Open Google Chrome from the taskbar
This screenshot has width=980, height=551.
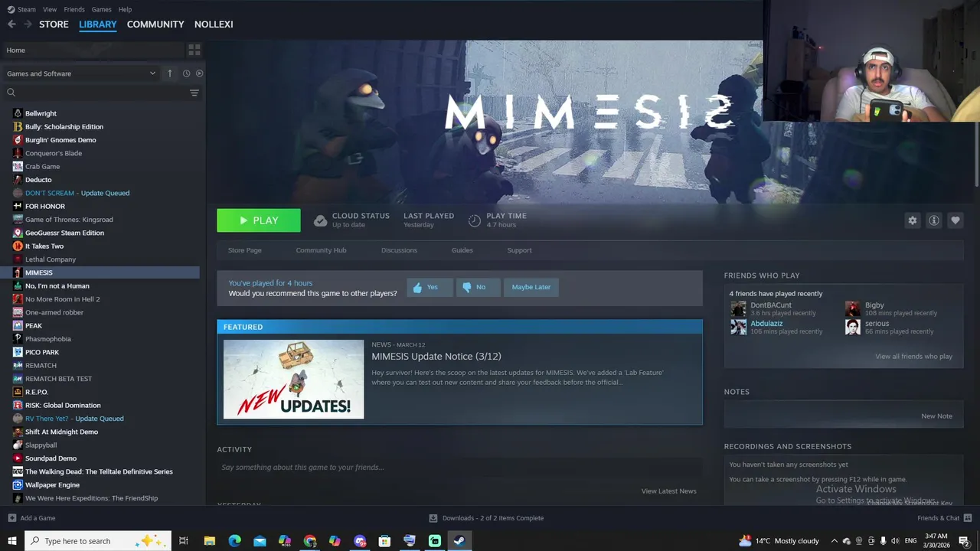click(309, 541)
